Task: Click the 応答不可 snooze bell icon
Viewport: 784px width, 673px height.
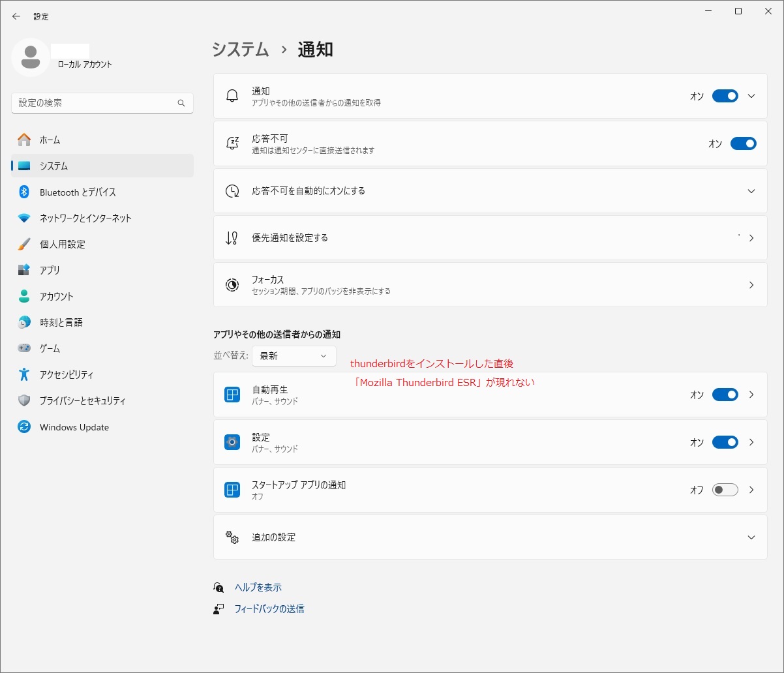Action: click(232, 143)
